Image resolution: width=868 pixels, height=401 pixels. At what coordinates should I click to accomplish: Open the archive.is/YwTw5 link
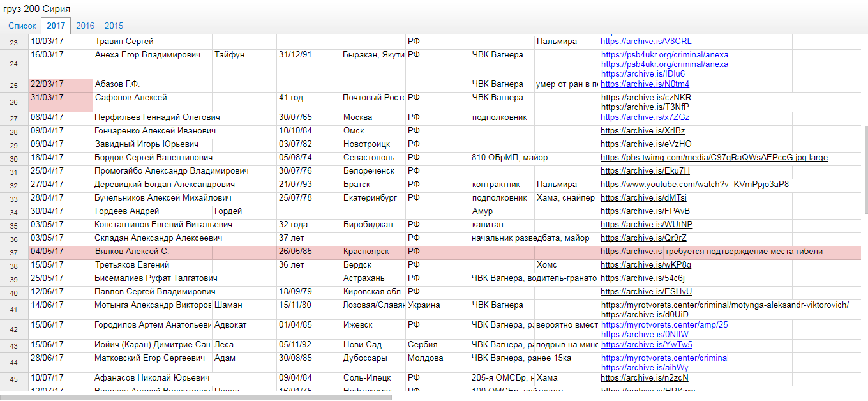point(646,345)
